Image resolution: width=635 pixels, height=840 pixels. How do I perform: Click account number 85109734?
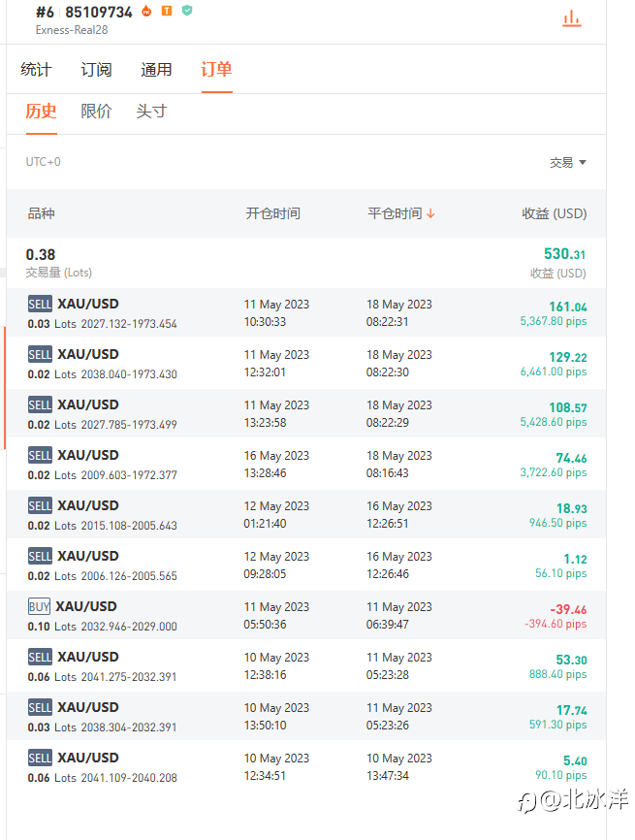coord(98,13)
